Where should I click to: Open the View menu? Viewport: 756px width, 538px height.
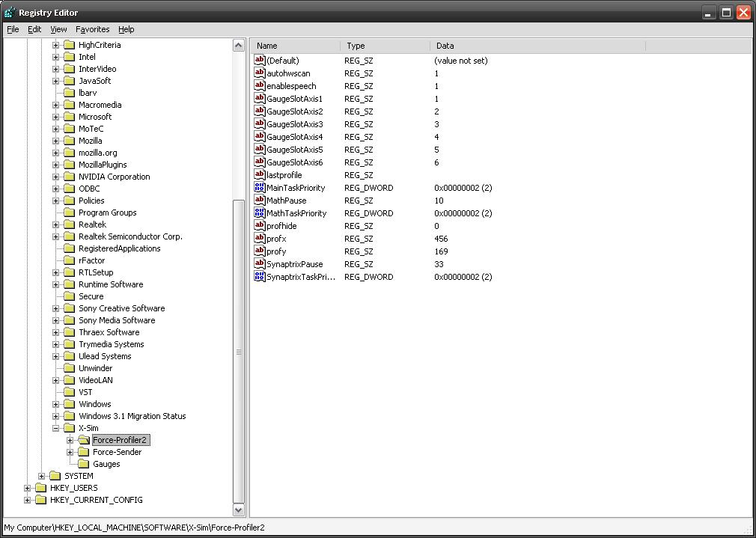[x=59, y=29]
